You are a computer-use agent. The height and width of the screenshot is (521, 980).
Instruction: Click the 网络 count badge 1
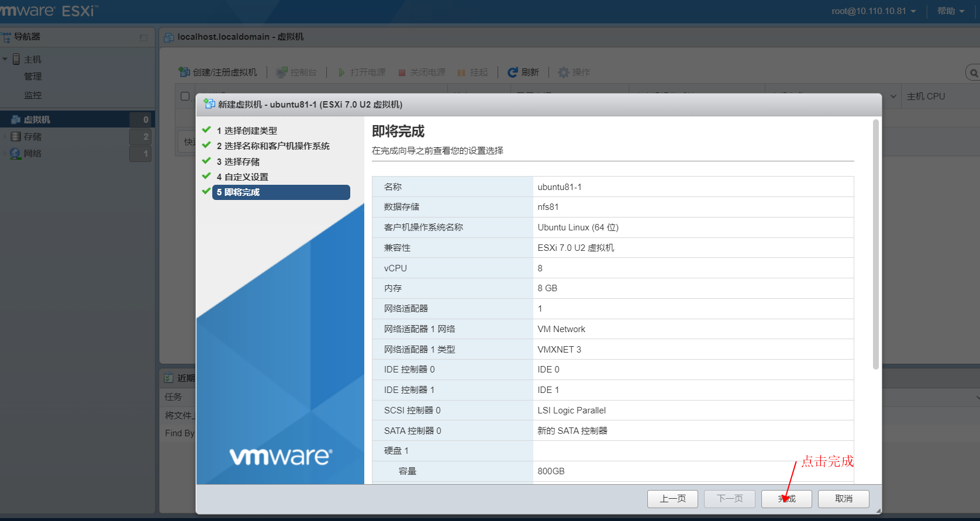142,153
